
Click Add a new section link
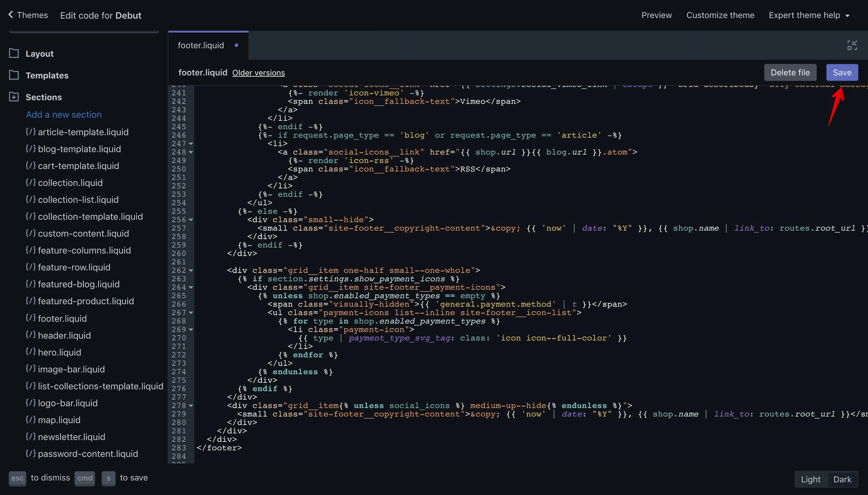[x=64, y=115]
